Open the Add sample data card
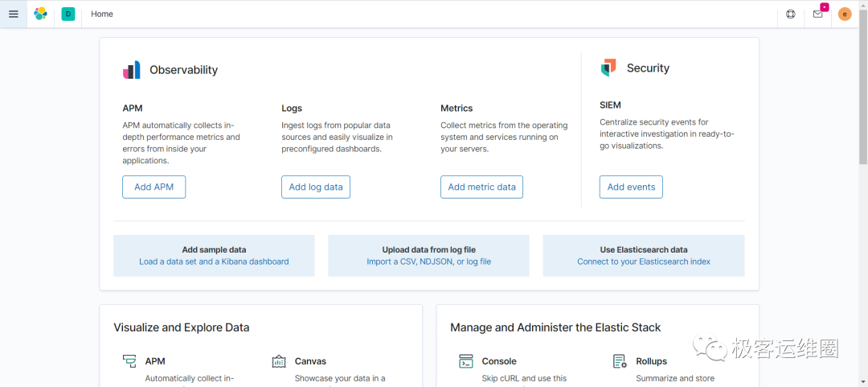Screen dimensions: 868x387 [x=214, y=255]
